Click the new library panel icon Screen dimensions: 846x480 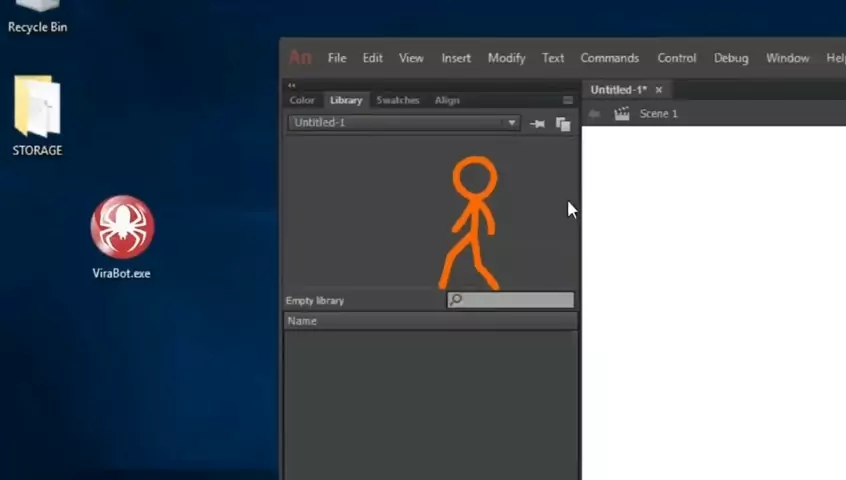563,124
